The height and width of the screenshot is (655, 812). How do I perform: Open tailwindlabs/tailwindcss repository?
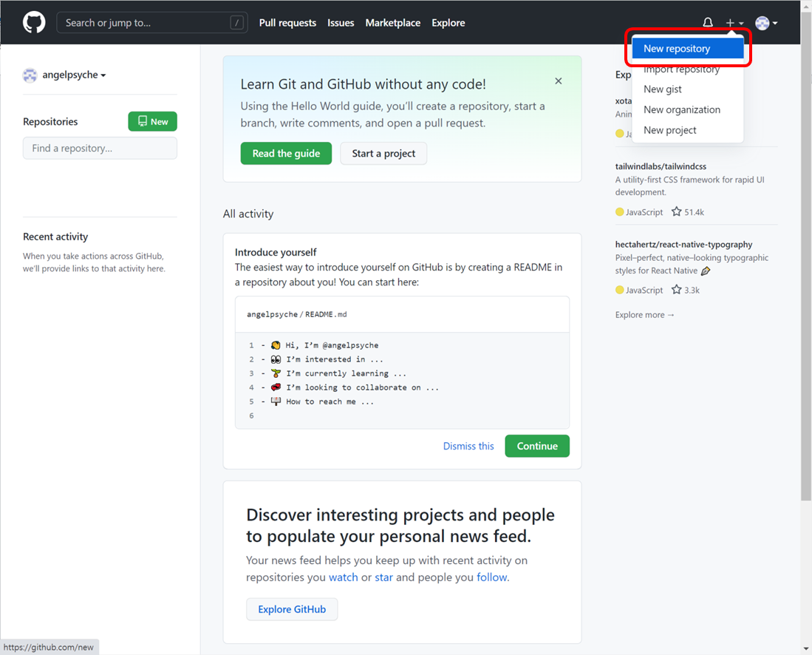pos(661,166)
